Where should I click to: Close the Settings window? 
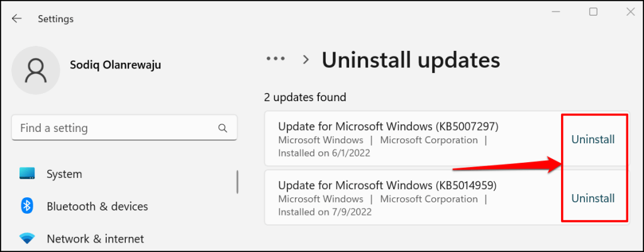pos(630,12)
